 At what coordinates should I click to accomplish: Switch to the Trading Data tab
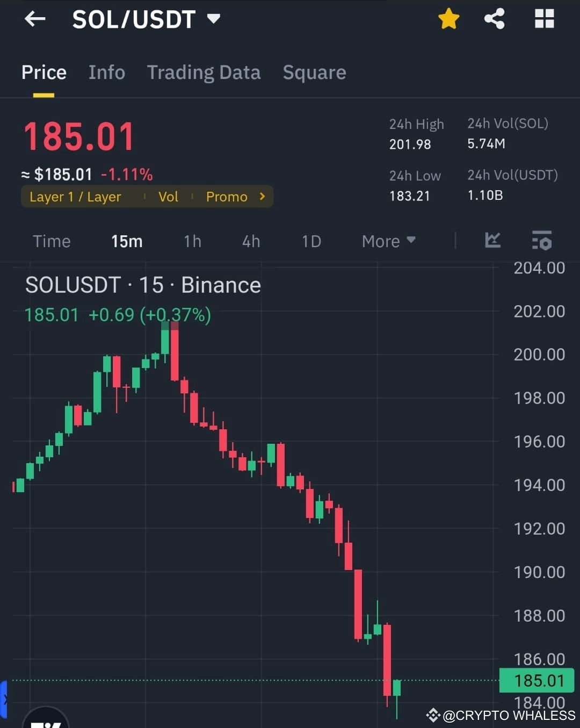(204, 73)
